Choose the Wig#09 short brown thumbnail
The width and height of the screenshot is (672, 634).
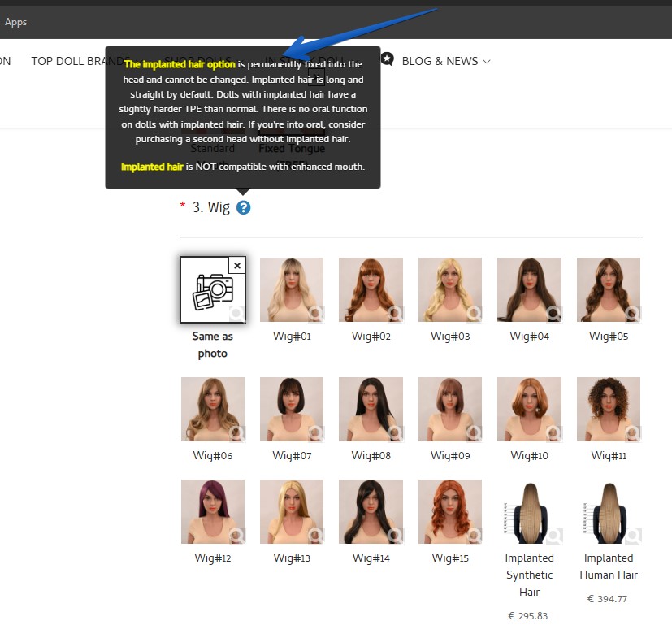450,410
